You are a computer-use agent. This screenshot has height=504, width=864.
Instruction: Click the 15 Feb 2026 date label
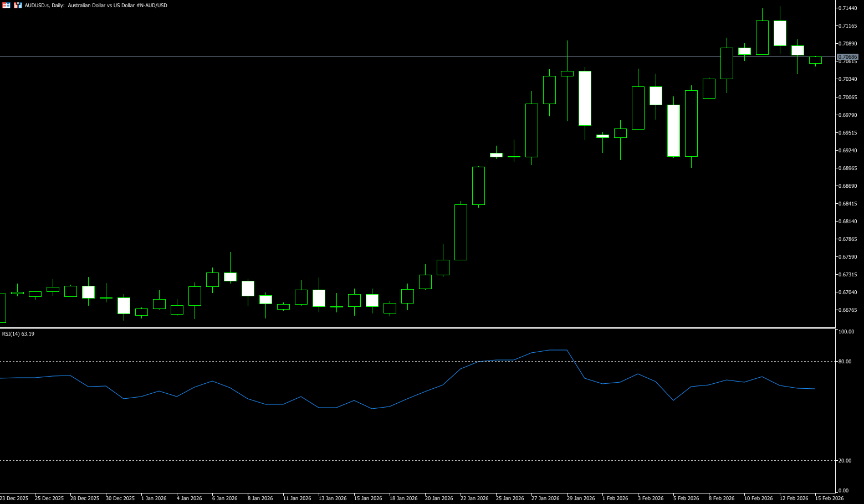[829, 498]
